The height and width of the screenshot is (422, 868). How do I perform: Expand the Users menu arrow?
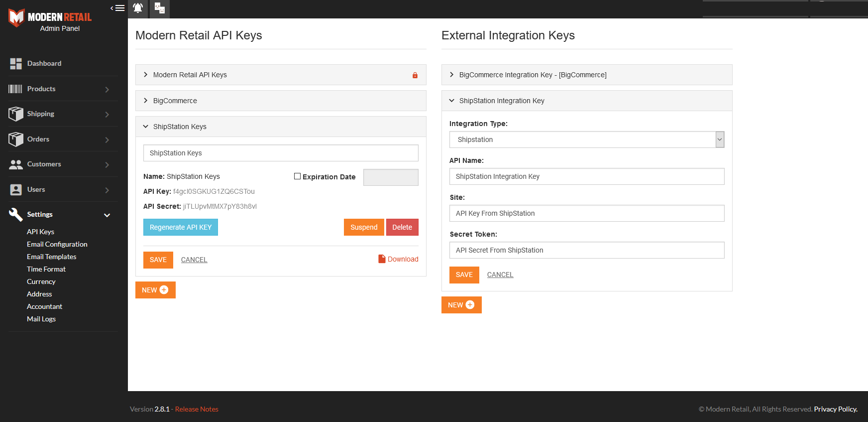coord(107,190)
